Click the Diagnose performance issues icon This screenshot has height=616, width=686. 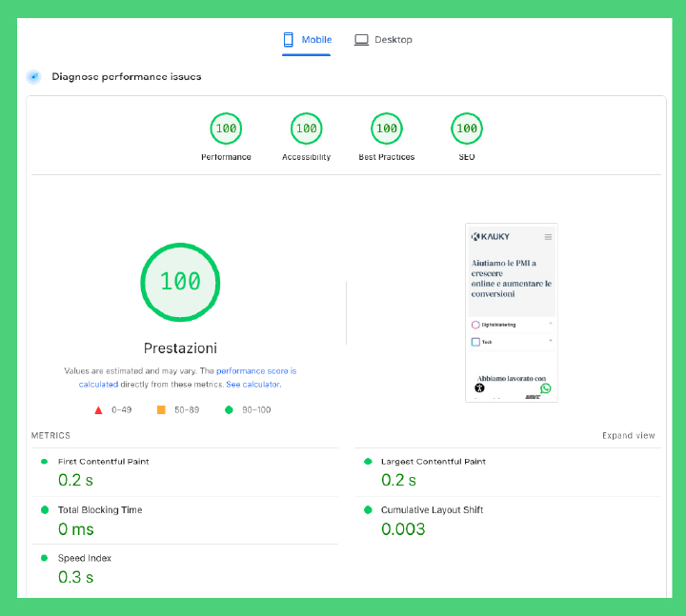pos(34,77)
